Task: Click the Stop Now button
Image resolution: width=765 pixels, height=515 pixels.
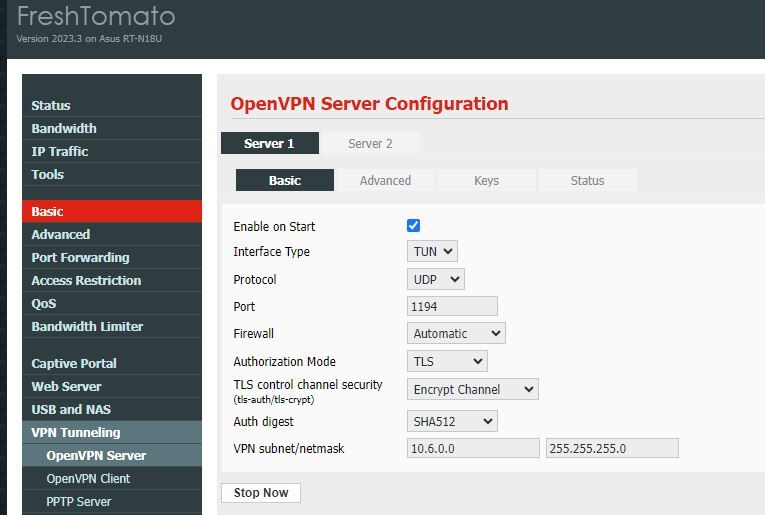Action: (261, 493)
